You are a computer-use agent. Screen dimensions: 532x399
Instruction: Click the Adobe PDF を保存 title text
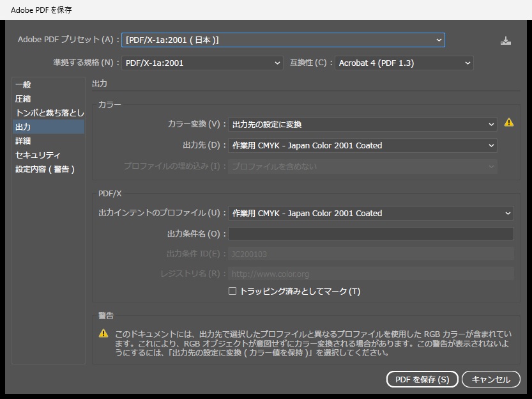click(x=42, y=10)
